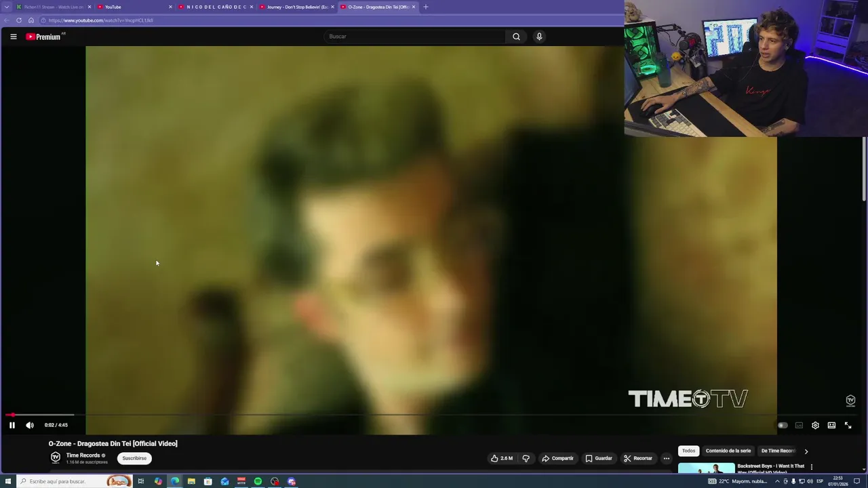Viewport: 868px width, 488px height.
Task: Open Backstreet Boys I Want It That Way title
Action: pos(770,468)
